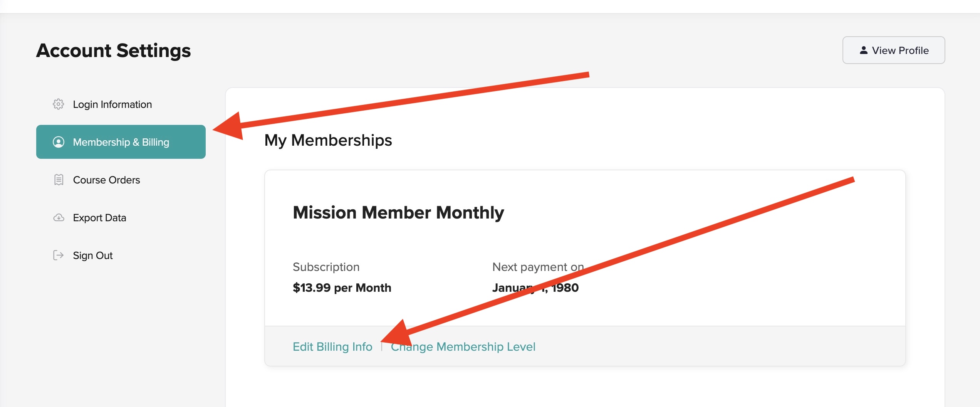Open the Edit Billing Info link
980x407 pixels.
332,346
